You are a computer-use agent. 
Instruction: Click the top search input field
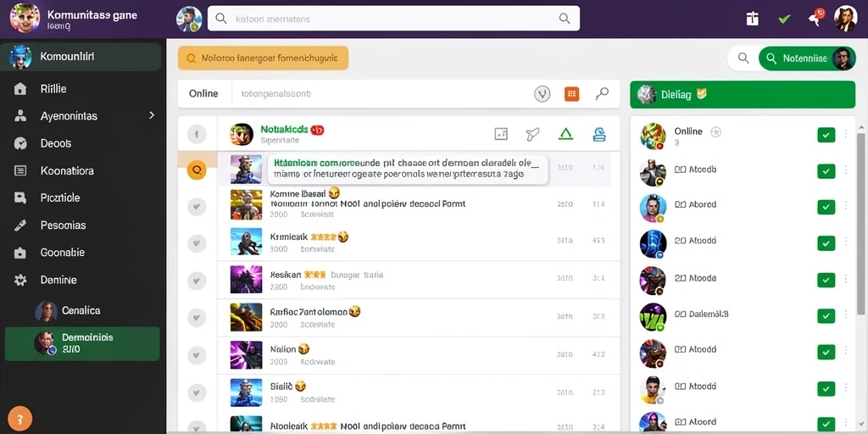pos(393,19)
